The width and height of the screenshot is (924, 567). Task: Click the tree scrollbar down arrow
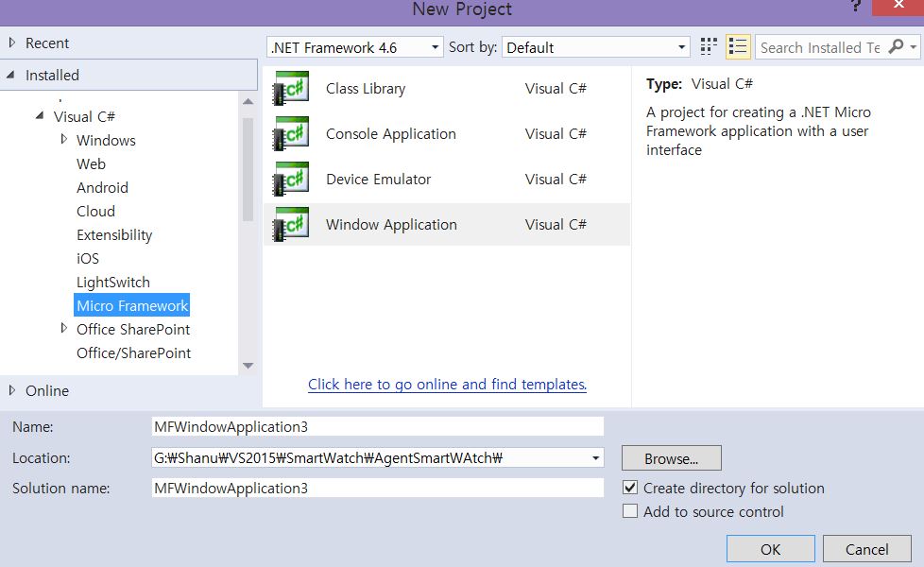click(x=248, y=366)
